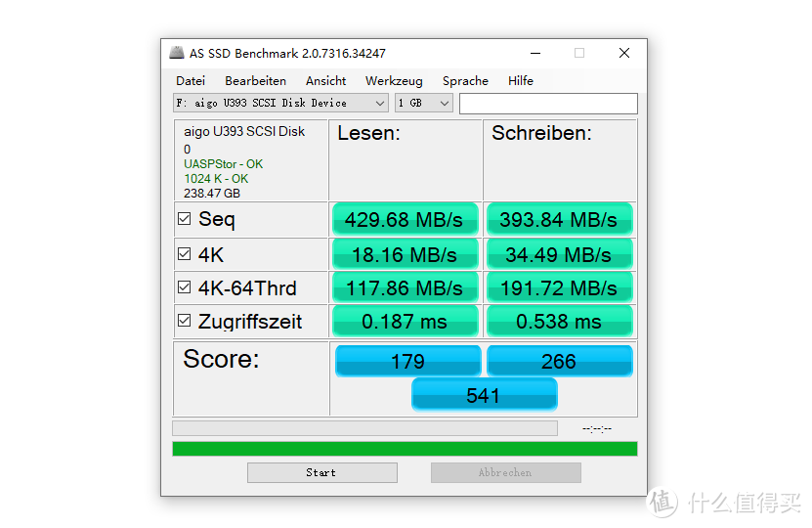Minimize the AS SSD Benchmark window
Viewport: 812px width, 528px height.
534,53
